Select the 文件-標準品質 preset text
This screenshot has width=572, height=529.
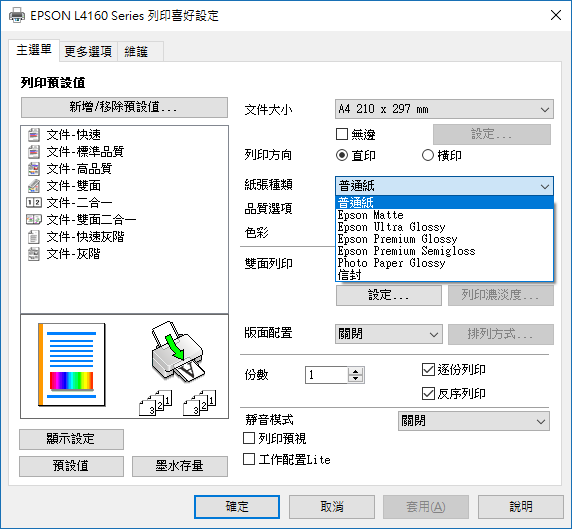click(85, 152)
